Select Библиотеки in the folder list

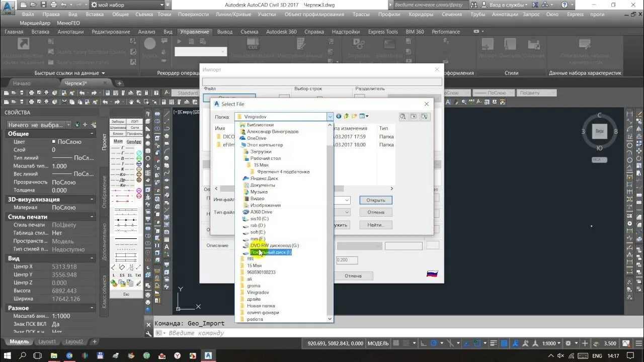click(260, 125)
